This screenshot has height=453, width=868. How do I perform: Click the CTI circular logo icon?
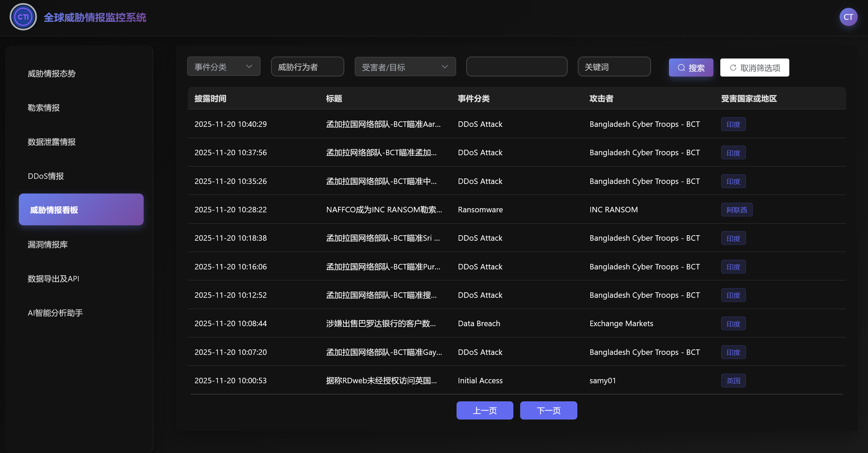tap(23, 16)
